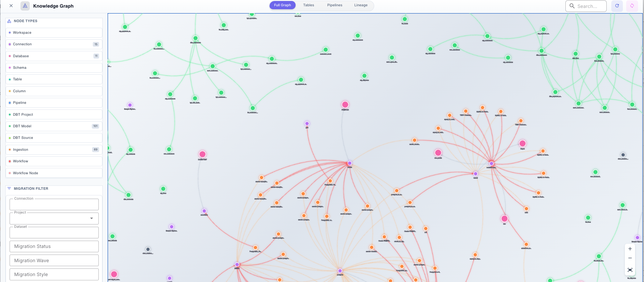Open the Migration Style selector
Image resolution: width=644 pixels, height=282 pixels.
click(54, 274)
